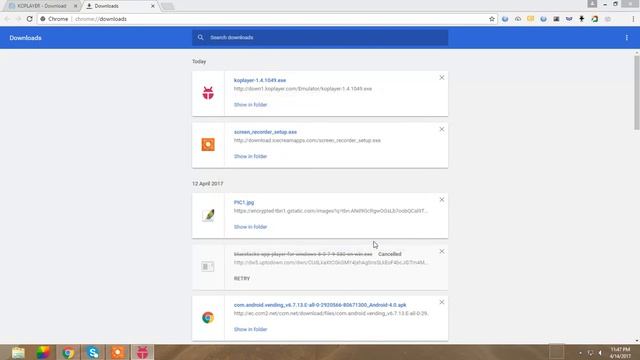This screenshot has height=360, width=640.
Task: Retry the cancelled bluestacks download
Action: [242, 278]
